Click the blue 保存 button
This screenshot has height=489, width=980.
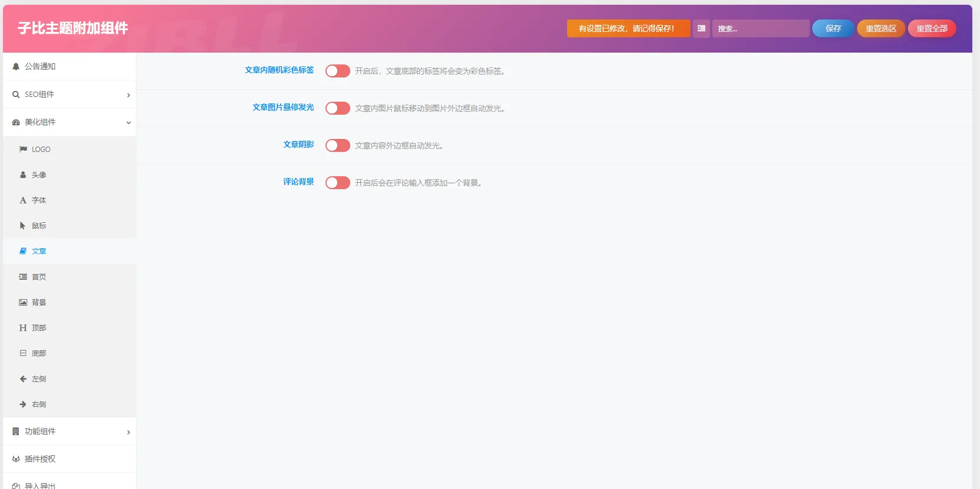pos(833,28)
